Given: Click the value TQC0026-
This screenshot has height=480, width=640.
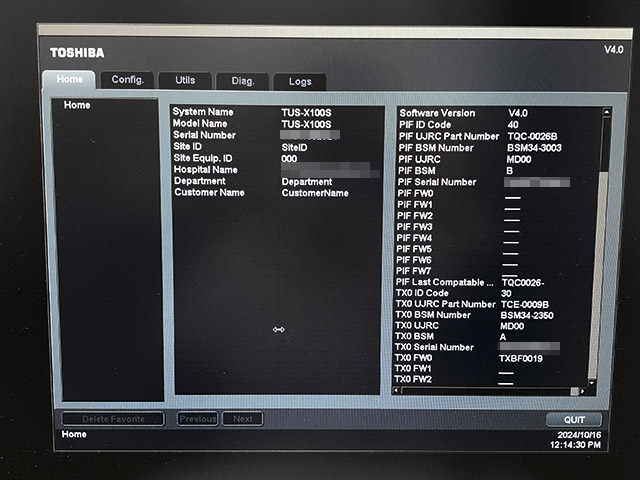Looking at the screenshot, I should coord(523,283).
